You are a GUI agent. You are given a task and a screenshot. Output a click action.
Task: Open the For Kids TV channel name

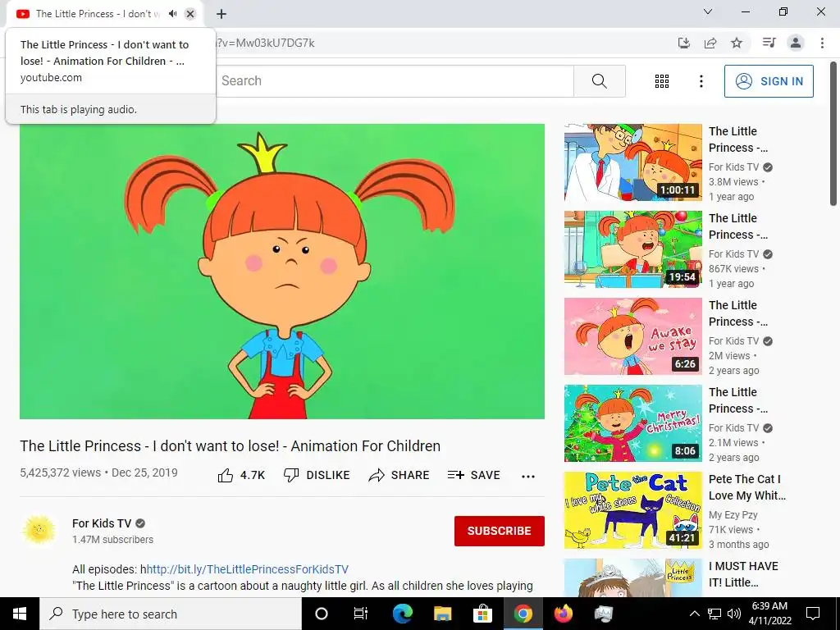coord(102,523)
